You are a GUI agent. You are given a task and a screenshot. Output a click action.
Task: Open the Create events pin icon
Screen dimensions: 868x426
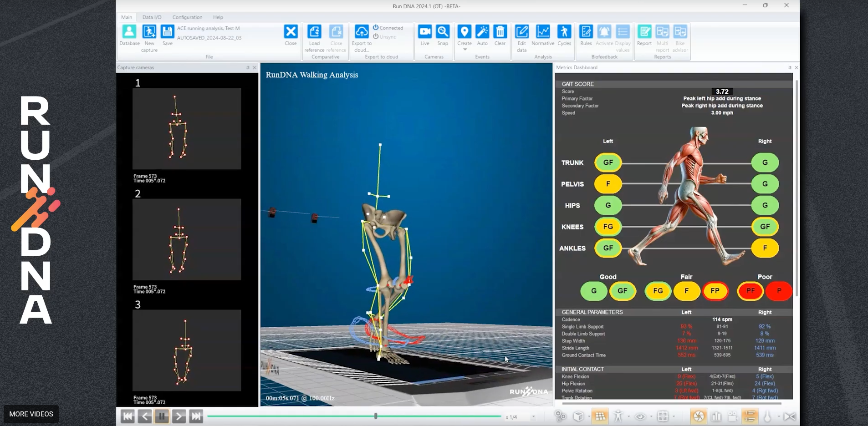pos(464,32)
